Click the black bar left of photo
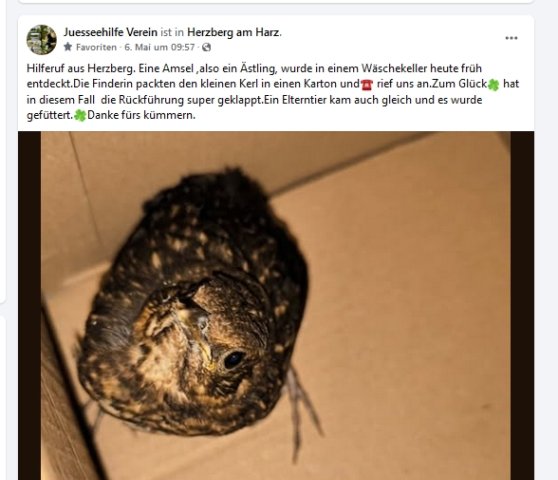The height and width of the screenshot is (480, 558). (x=30, y=306)
